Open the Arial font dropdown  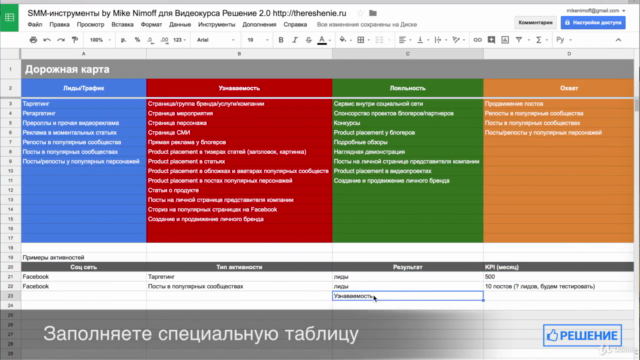click(x=216, y=40)
